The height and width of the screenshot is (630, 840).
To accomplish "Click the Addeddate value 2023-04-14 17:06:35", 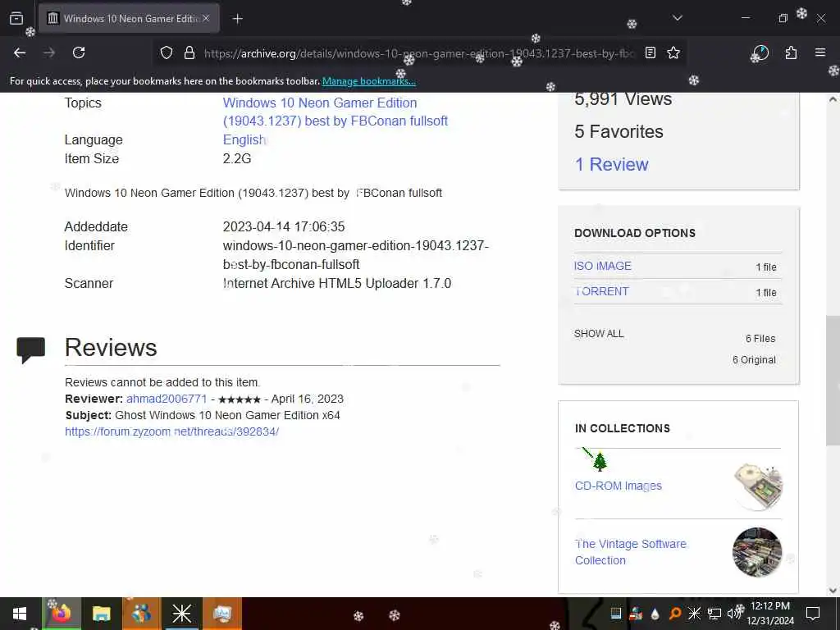I will pos(284,226).
